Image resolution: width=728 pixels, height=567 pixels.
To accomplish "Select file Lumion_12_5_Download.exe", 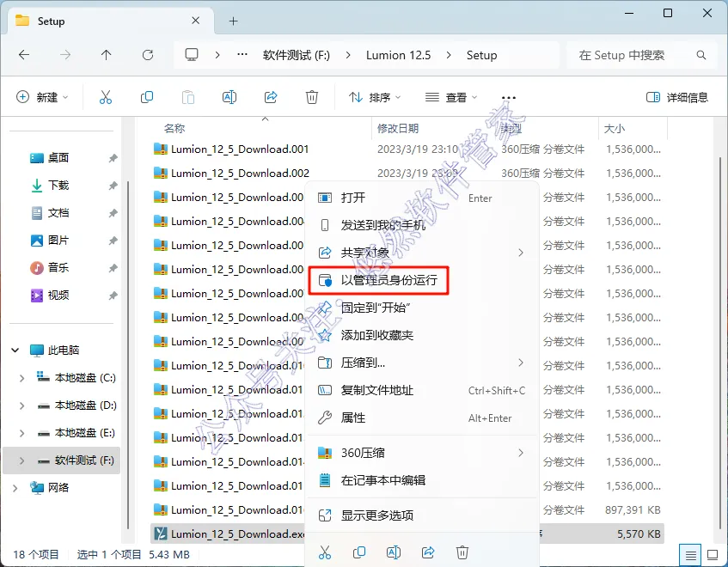I will coord(237,534).
